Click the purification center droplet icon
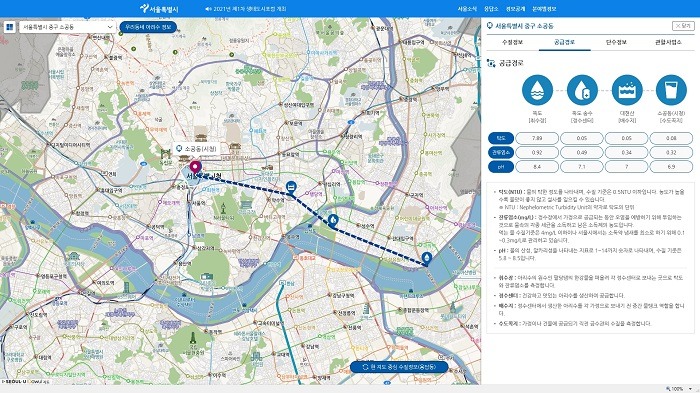This screenshot has height=393, width=700. pos(582,90)
